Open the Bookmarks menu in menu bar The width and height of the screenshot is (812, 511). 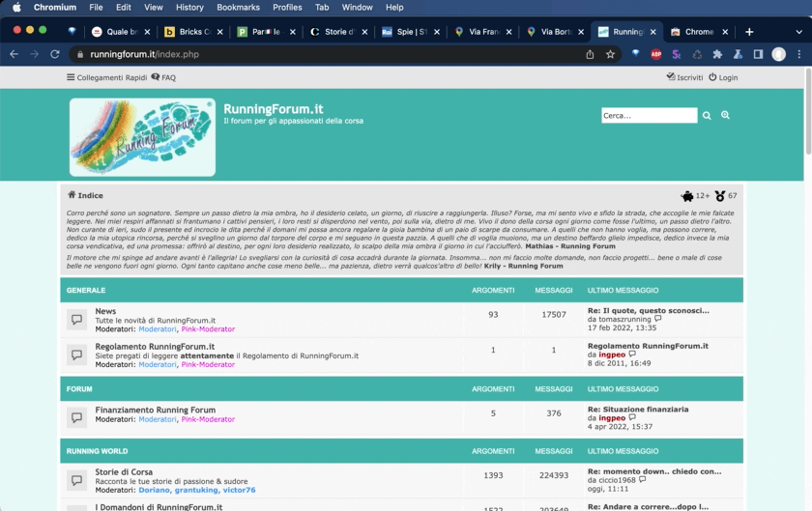click(238, 8)
